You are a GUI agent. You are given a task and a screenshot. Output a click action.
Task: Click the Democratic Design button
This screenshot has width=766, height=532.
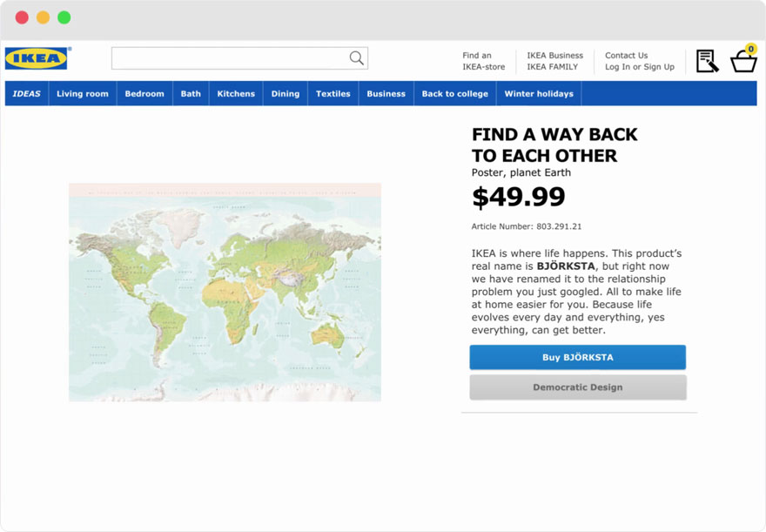click(x=577, y=387)
